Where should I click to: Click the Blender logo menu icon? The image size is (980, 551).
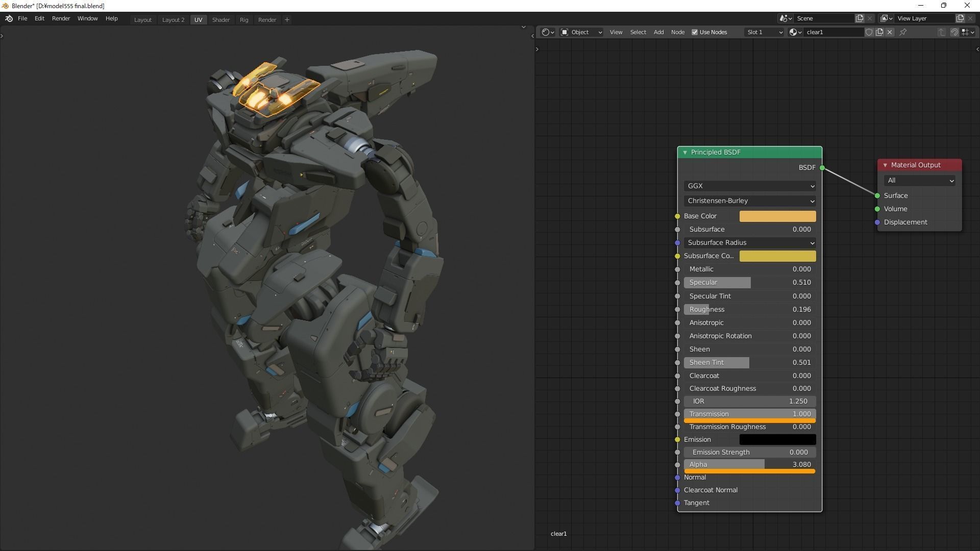point(9,18)
